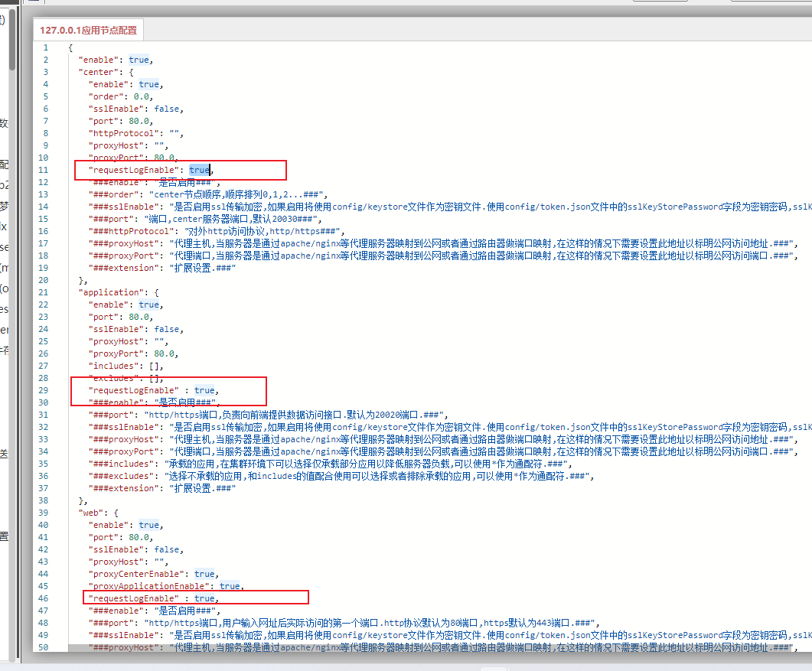Click the true value on line 46
This screenshot has width=812, height=671.
204,598
